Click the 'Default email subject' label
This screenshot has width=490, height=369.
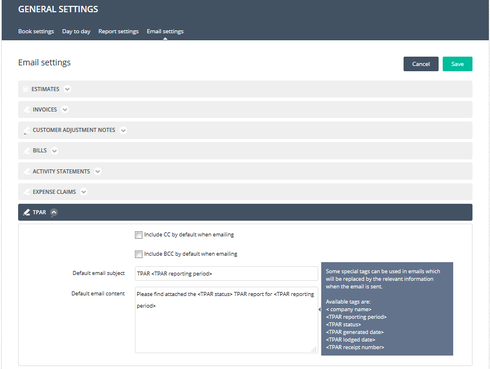[99, 273]
